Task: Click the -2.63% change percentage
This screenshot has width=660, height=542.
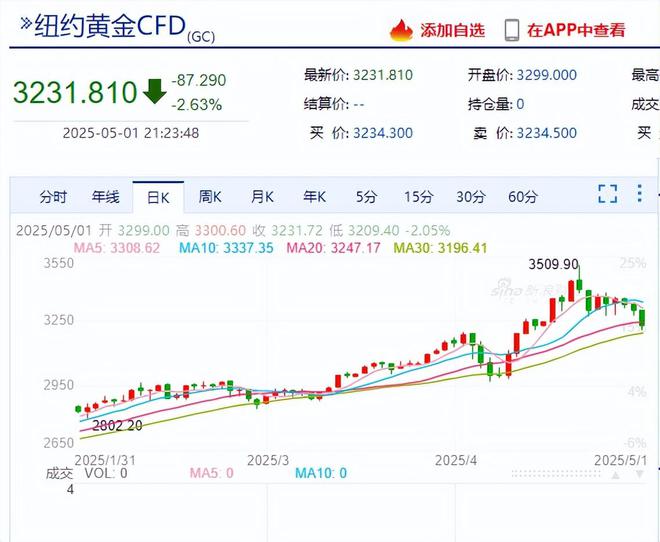Action: tap(197, 104)
